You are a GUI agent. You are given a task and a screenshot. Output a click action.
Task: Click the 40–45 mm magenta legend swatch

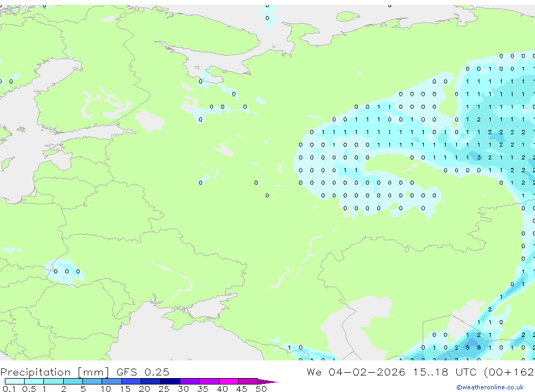click(228, 381)
